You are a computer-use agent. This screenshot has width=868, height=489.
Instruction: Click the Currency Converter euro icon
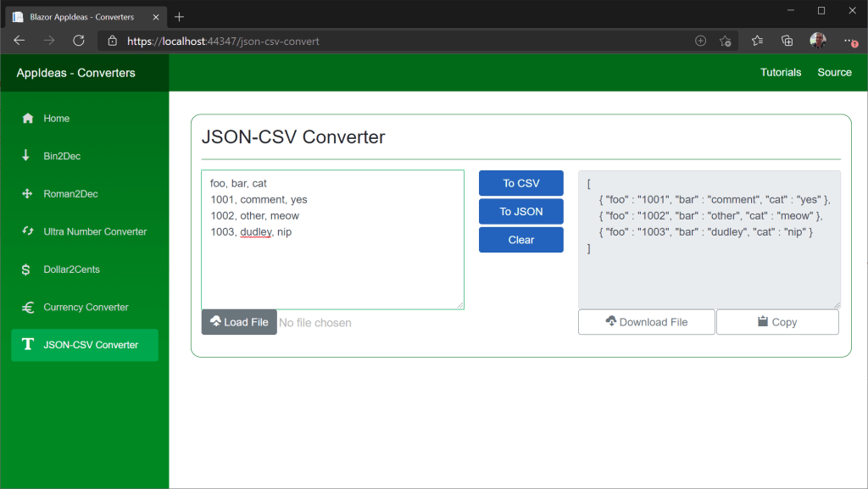[x=27, y=308]
